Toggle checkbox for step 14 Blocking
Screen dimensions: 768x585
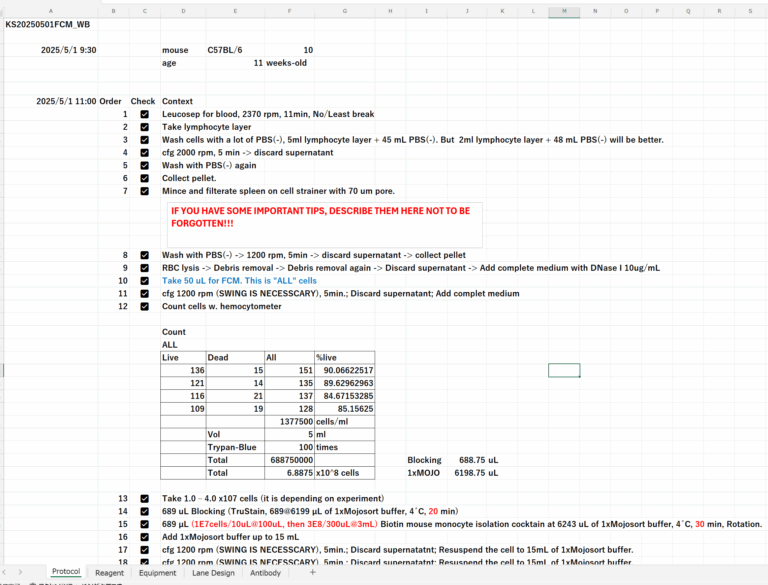tap(144, 512)
